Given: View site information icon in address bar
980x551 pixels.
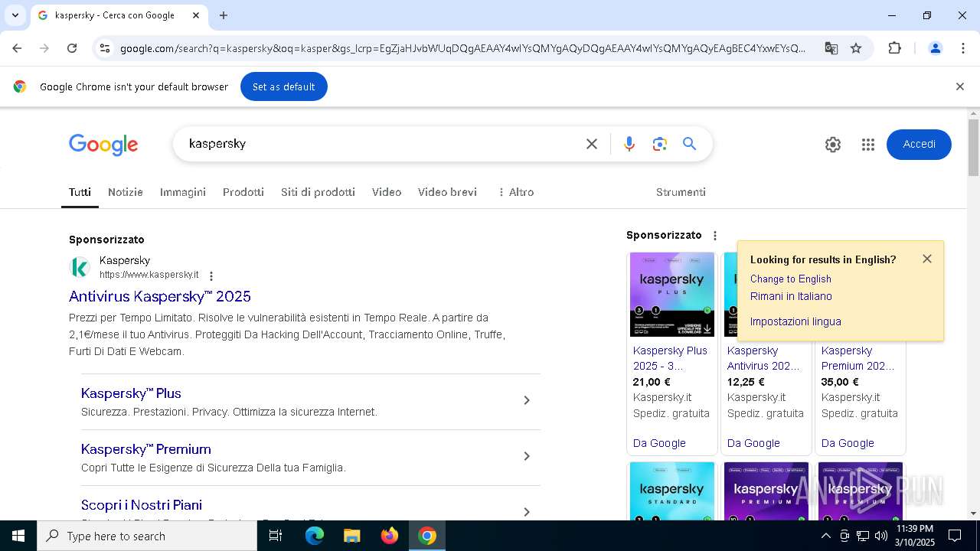Looking at the screenshot, I should 105,48.
